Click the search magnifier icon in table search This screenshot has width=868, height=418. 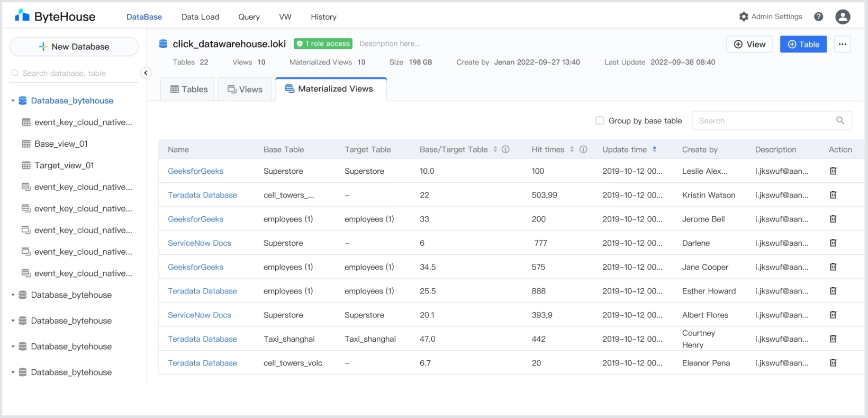(x=840, y=121)
